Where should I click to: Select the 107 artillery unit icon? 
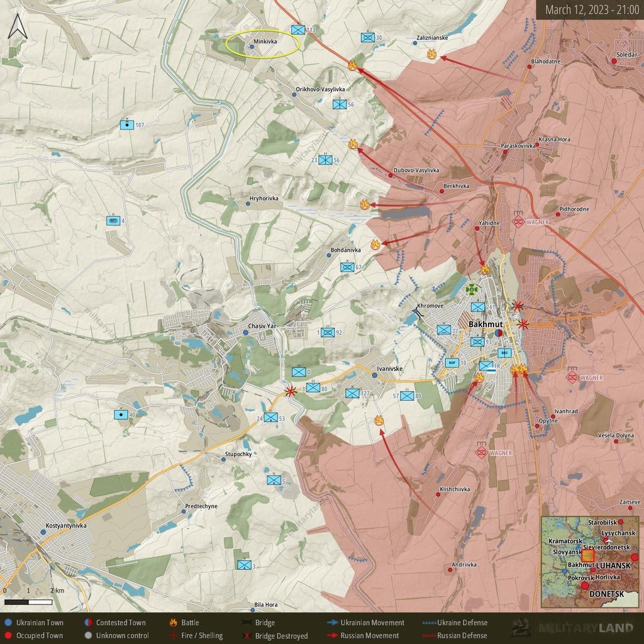click(x=127, y=125)
